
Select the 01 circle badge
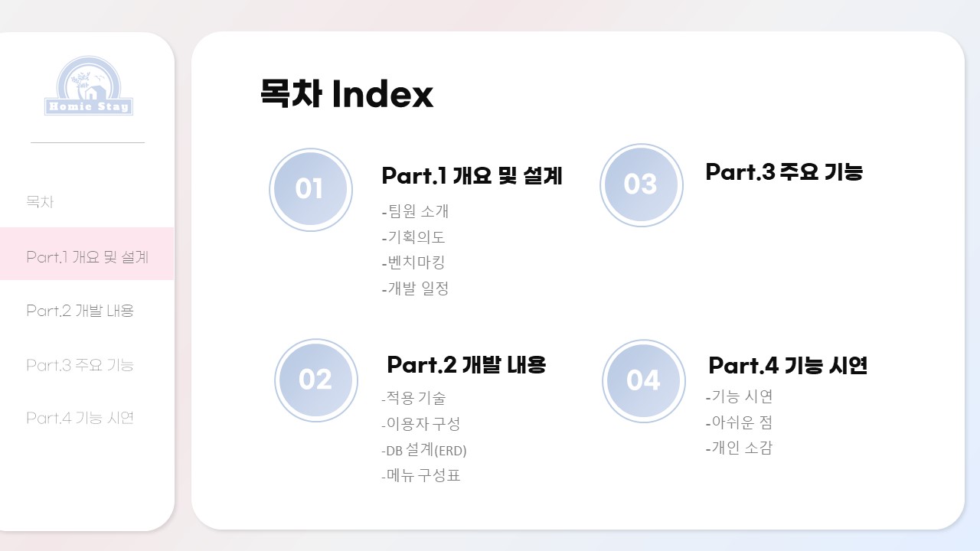click(x=310, y=190)
